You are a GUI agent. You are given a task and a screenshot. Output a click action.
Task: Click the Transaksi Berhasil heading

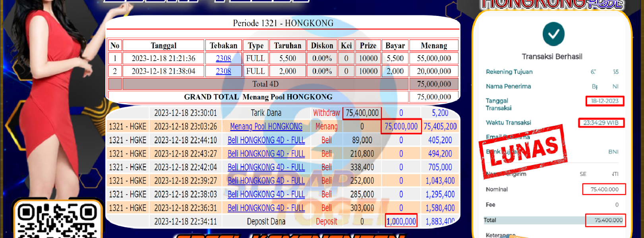tap(552, 57)
